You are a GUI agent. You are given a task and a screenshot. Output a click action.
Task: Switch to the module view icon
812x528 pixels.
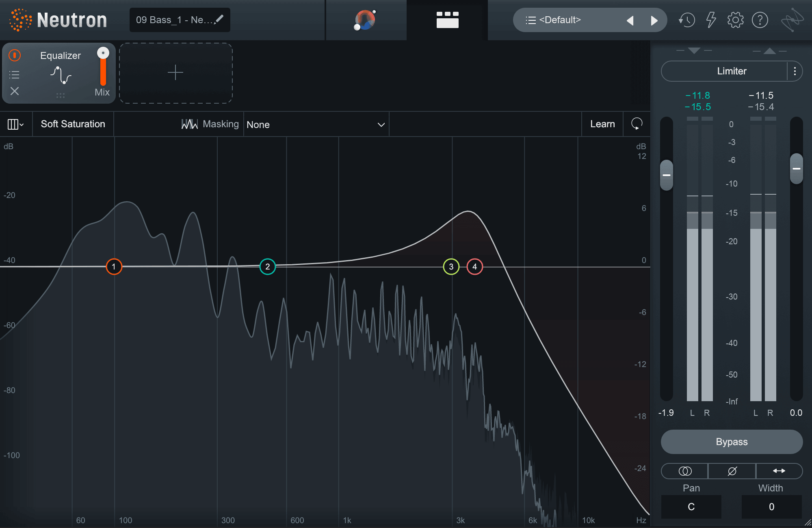point(447,20)
